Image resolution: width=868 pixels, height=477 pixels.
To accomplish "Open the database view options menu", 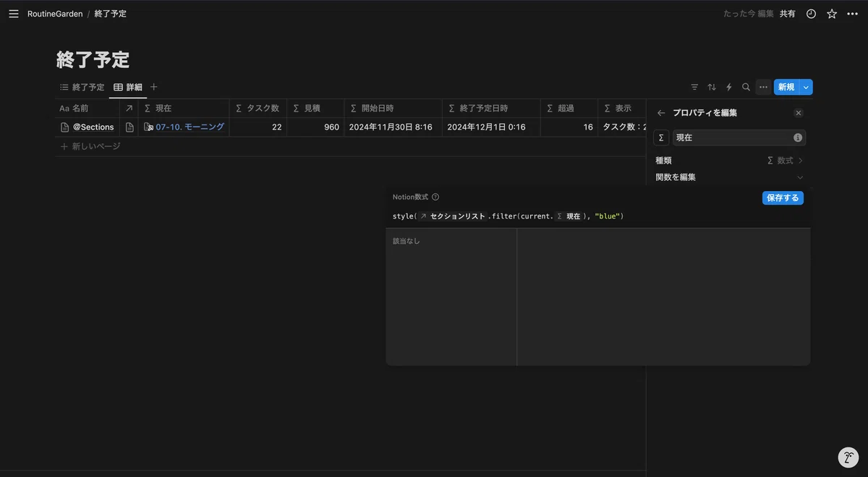I will (763, 87).
